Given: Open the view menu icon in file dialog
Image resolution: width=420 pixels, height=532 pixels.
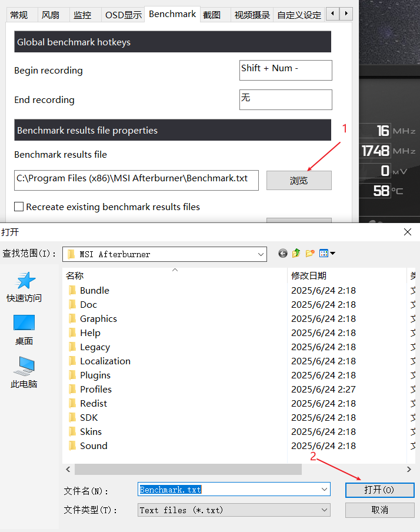Looking at the screenshot, I should coord(324,253).
